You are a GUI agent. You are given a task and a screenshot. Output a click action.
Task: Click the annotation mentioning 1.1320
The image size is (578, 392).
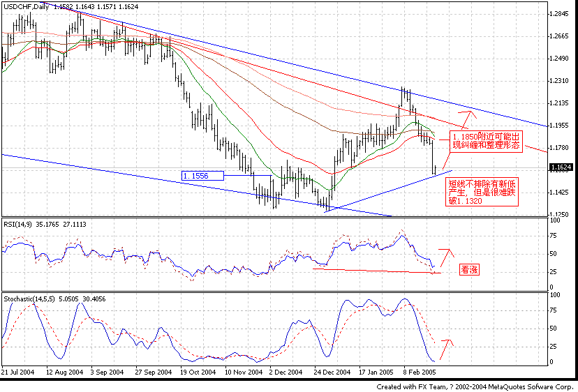point(482,192)
